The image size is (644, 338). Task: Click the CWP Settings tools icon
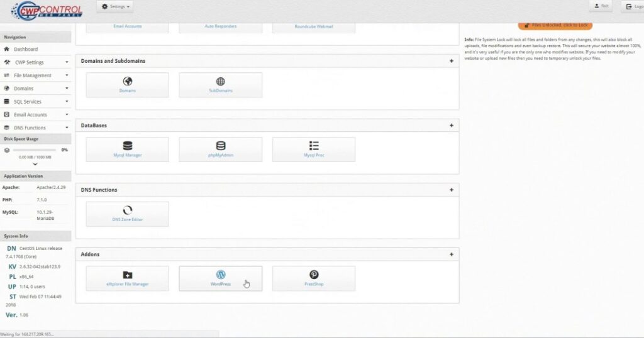point(7,62)
